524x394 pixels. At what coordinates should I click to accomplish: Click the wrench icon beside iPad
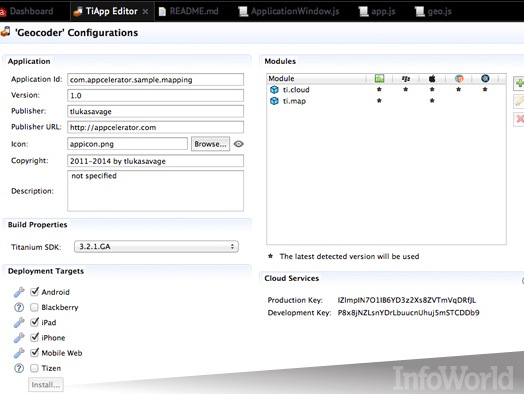pyautogui.click(x=19, y=322)
